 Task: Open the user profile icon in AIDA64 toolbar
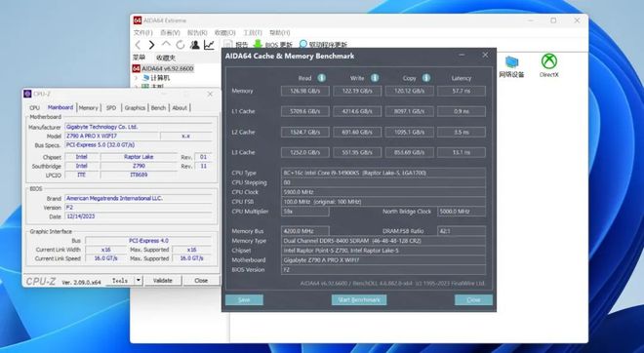pos(195,45)
